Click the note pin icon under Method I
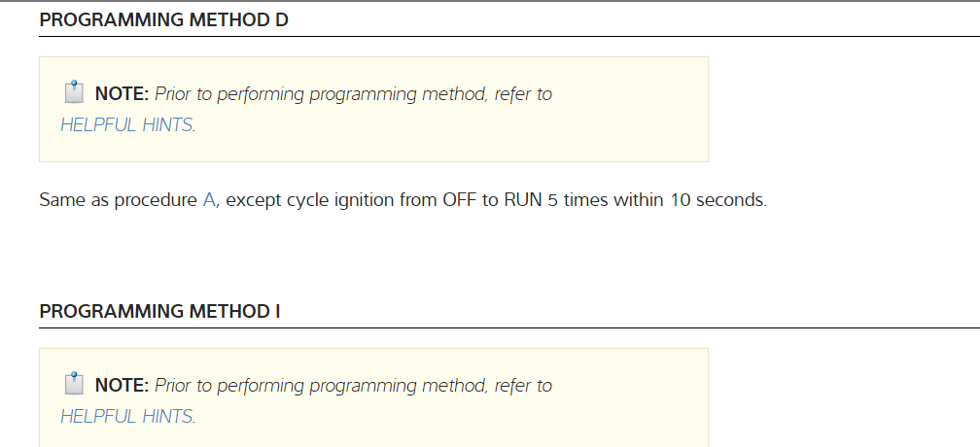Screen dimensions: 980x447 [73, 385]
